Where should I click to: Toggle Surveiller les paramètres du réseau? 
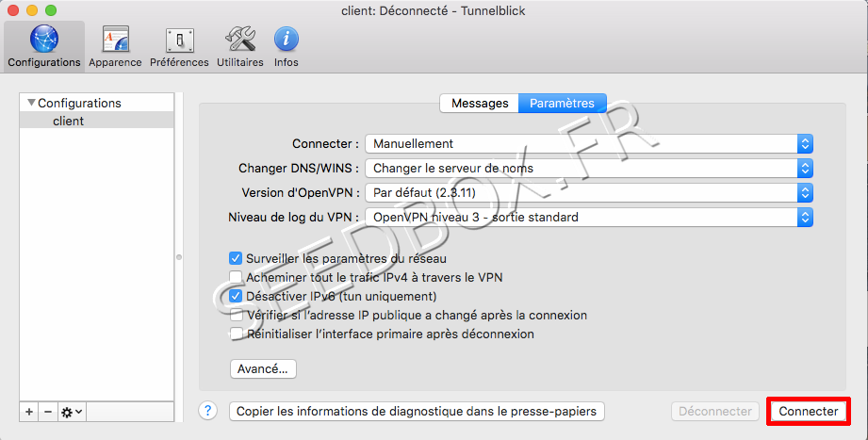tap(237, 258)
